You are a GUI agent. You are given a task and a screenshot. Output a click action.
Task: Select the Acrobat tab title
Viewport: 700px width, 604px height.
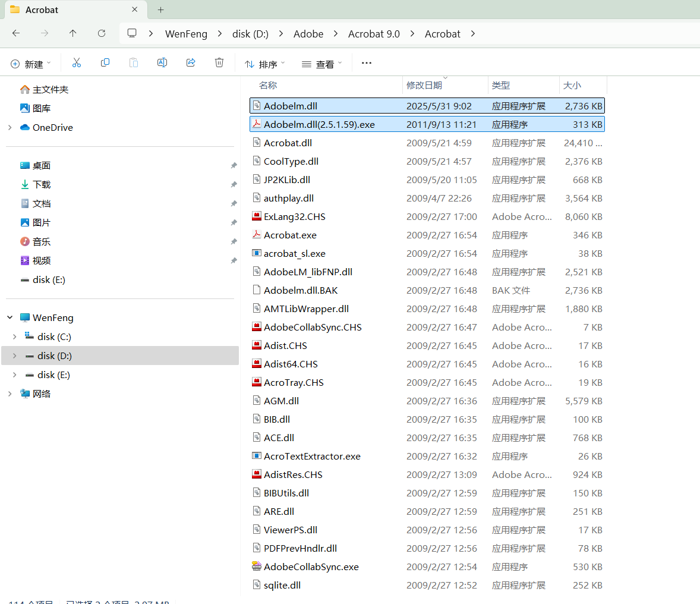coord(42,10)
